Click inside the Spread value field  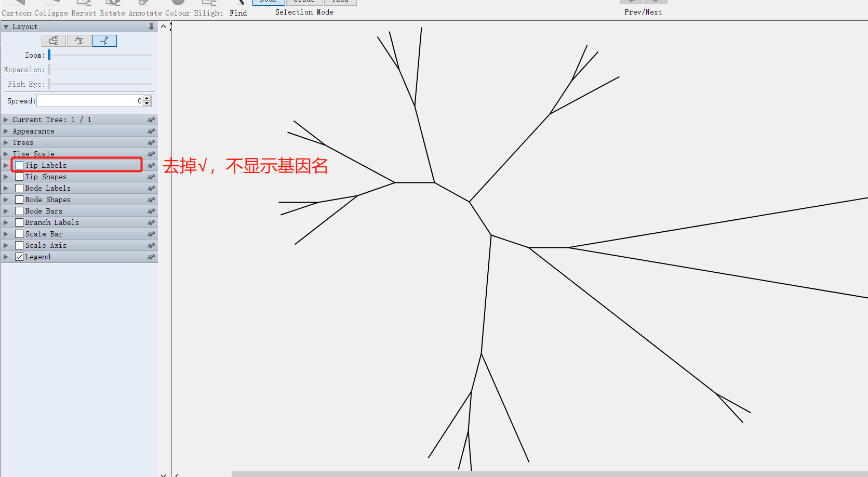(89, 101)
